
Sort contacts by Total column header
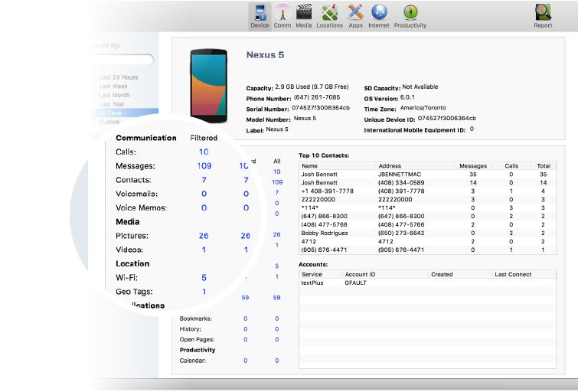[x=544, y=166]
